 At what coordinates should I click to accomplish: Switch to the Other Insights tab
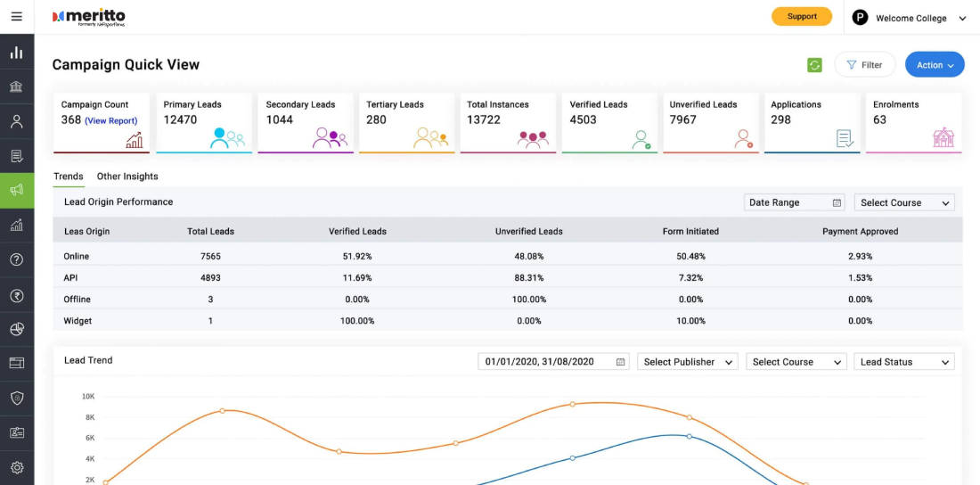(x=127, y=177)
